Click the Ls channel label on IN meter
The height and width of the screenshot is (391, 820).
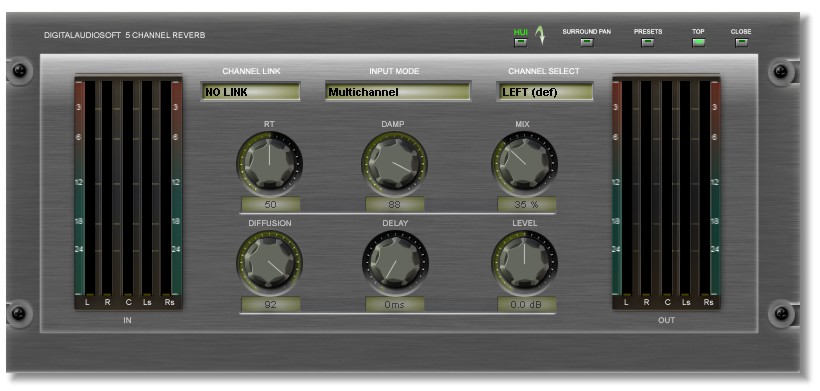tap(147, 302)
